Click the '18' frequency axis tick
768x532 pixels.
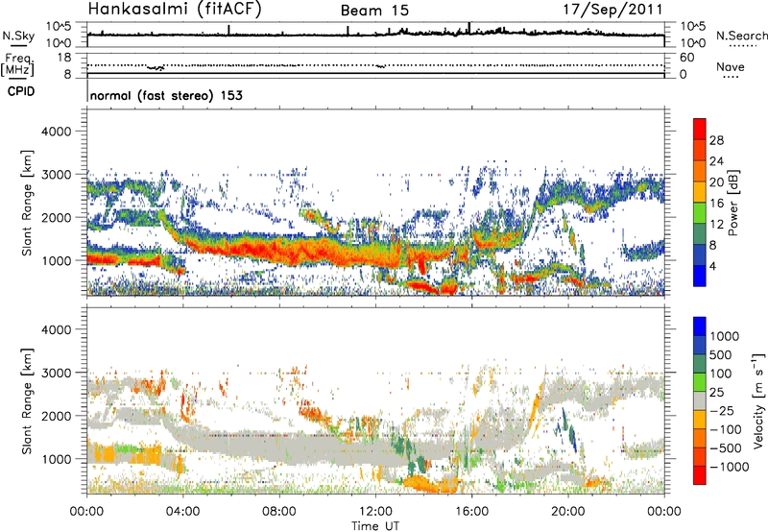(64, 58)
